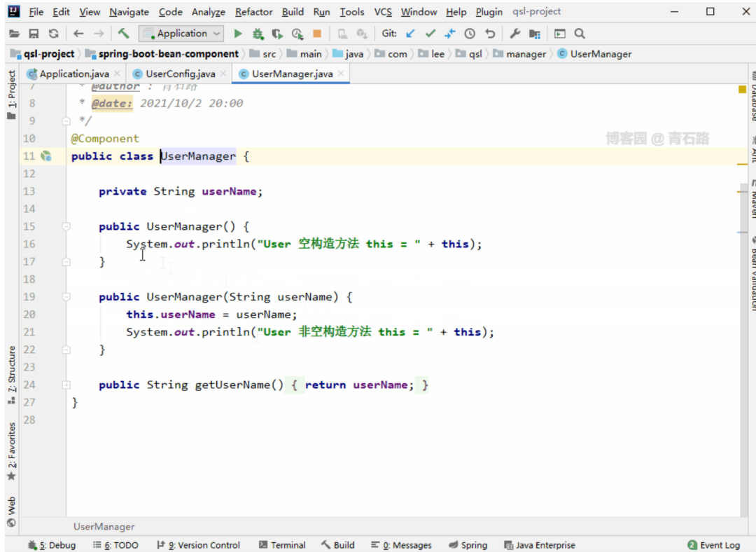Revert changes with the rollback icon
Viewport: 756px width, 552px height.
490,34
